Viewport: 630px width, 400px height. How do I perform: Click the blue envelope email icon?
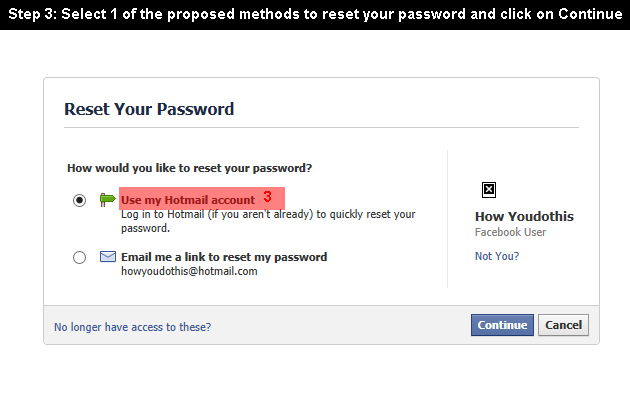(x=108, y=257)
